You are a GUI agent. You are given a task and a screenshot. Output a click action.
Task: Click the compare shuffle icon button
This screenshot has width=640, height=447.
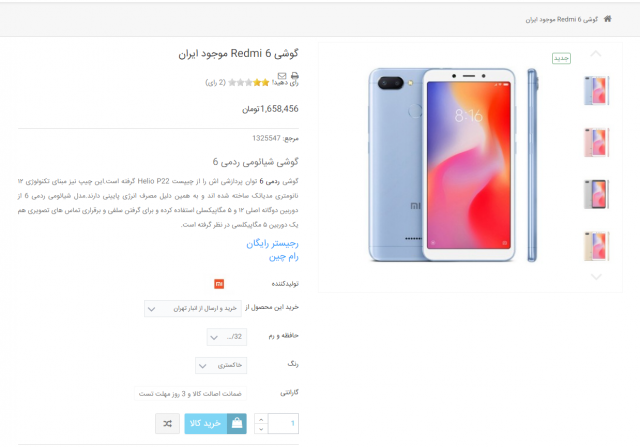[167, 424]
